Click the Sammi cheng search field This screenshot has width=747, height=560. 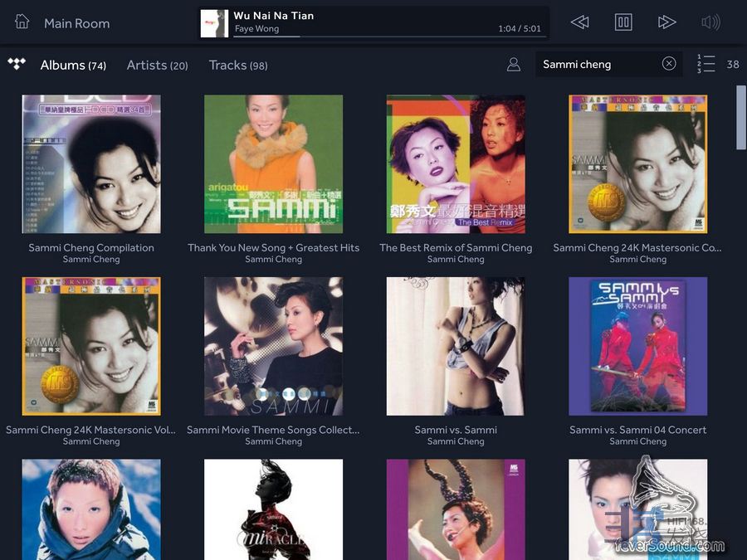pos(598,64)
